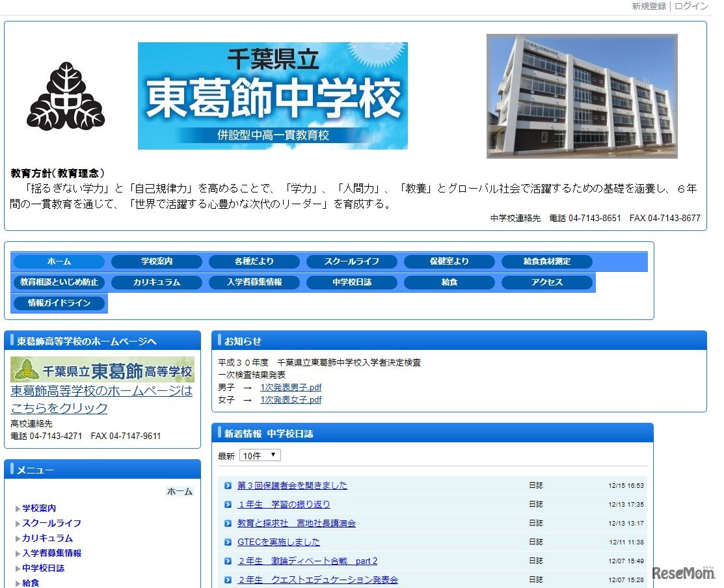Click the 新規登録 link
This screenshot has height=588, width=724.
point(649,6)
